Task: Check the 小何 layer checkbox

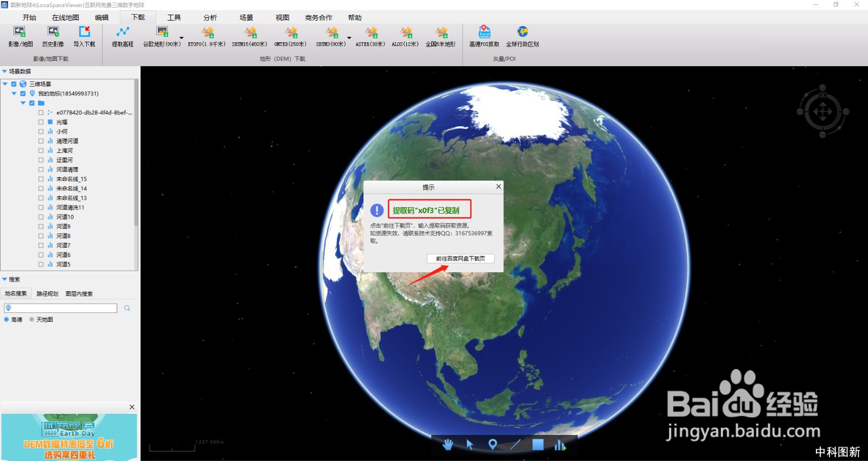Action: click(41, 131)
